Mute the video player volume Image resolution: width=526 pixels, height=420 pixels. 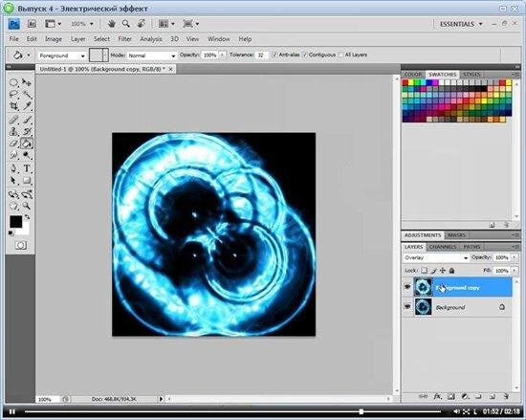(x=456, y=411)
